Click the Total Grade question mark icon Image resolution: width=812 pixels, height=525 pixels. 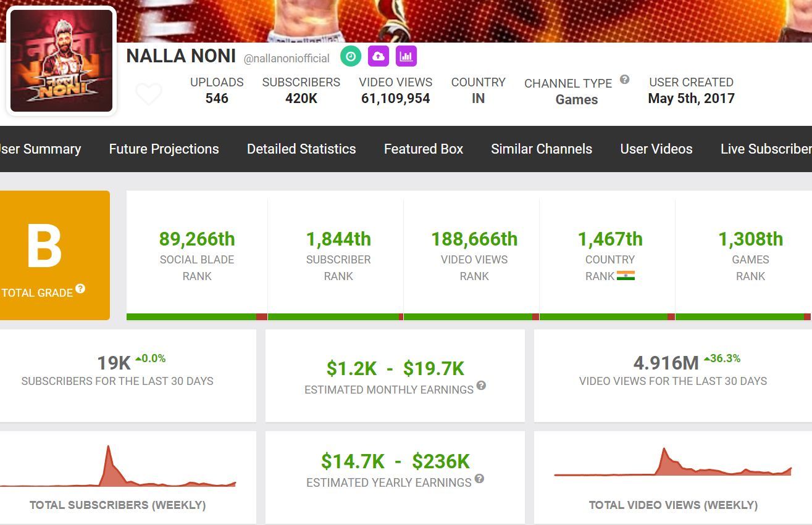pyautogui.click(x=80, y=289)
